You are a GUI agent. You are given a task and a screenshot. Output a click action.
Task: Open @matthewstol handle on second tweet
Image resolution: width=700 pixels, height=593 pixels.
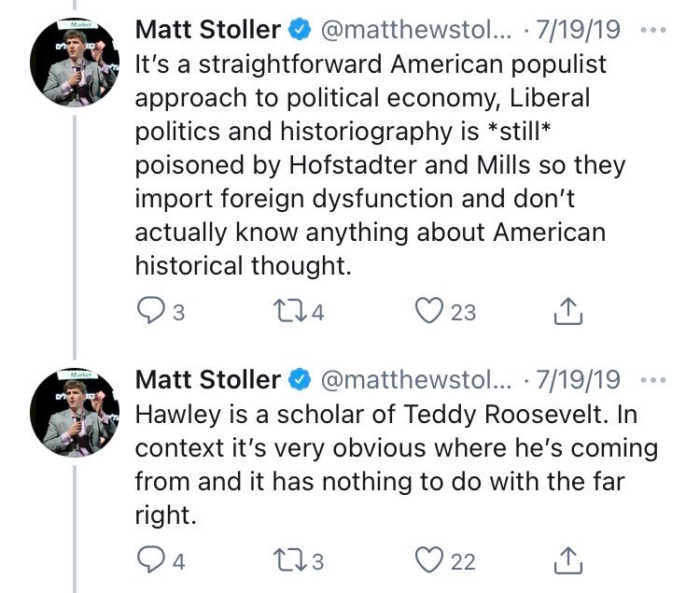pos(416,380)
